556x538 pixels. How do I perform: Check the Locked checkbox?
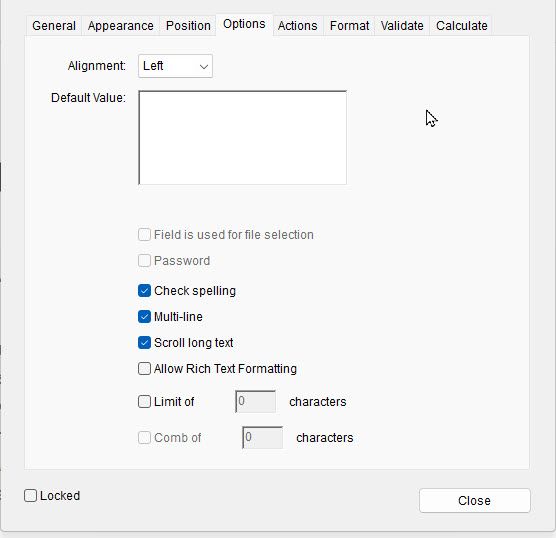(30, 496)
